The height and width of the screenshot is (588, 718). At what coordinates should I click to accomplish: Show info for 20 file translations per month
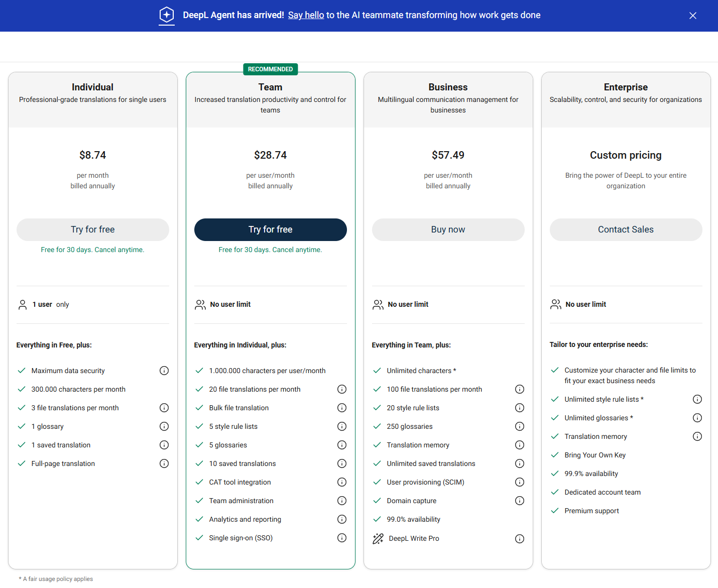pyautogui.click(x=342, y=389)
